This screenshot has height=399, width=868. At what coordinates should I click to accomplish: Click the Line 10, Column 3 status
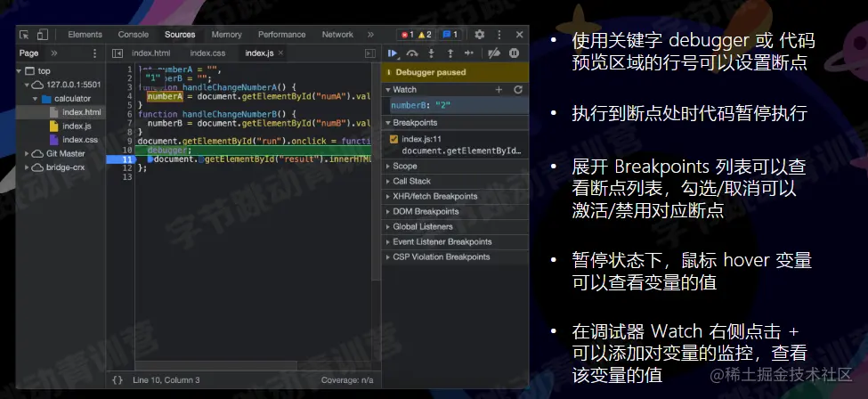[166, 380]
